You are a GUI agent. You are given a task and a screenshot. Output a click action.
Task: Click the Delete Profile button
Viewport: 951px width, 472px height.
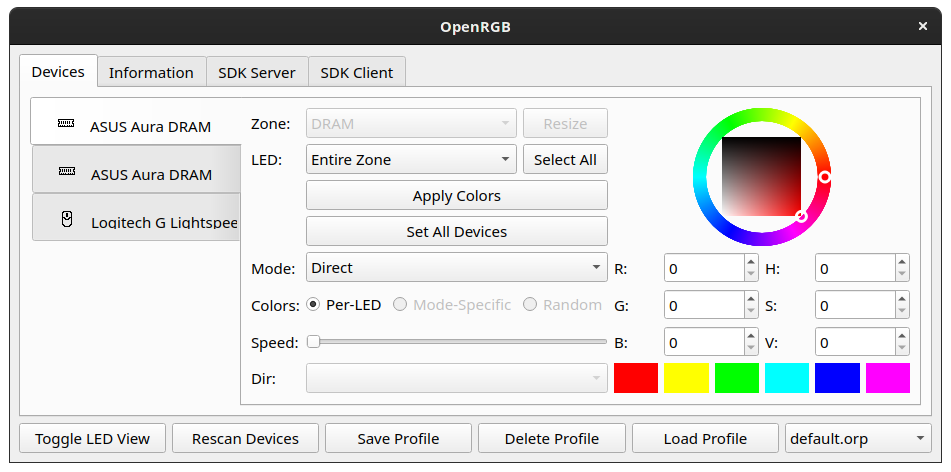pos(552,439)
